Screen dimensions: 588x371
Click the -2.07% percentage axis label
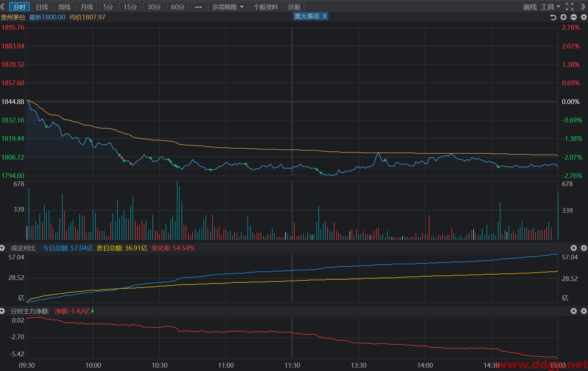572,157
